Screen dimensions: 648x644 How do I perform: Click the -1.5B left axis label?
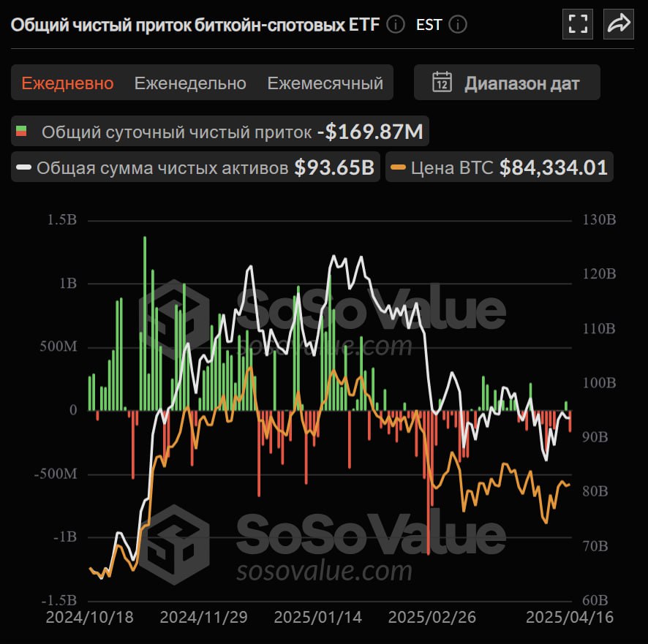59,600
